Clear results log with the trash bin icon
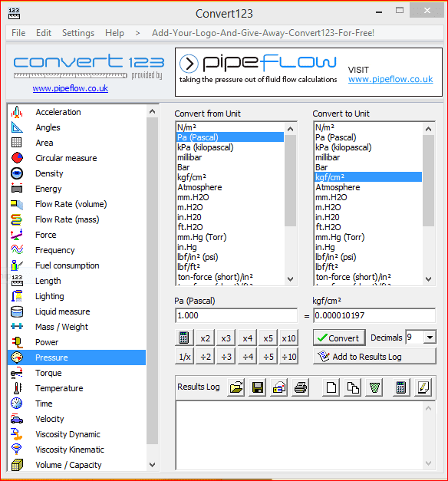 (x=374, y=387)
